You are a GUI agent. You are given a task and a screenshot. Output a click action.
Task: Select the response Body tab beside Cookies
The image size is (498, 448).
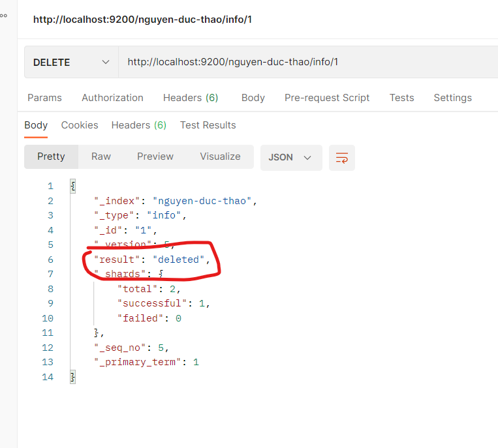[36, 125]
